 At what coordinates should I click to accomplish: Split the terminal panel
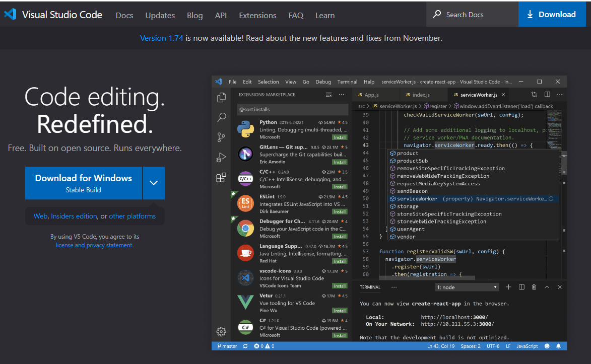tap(521, 287)
